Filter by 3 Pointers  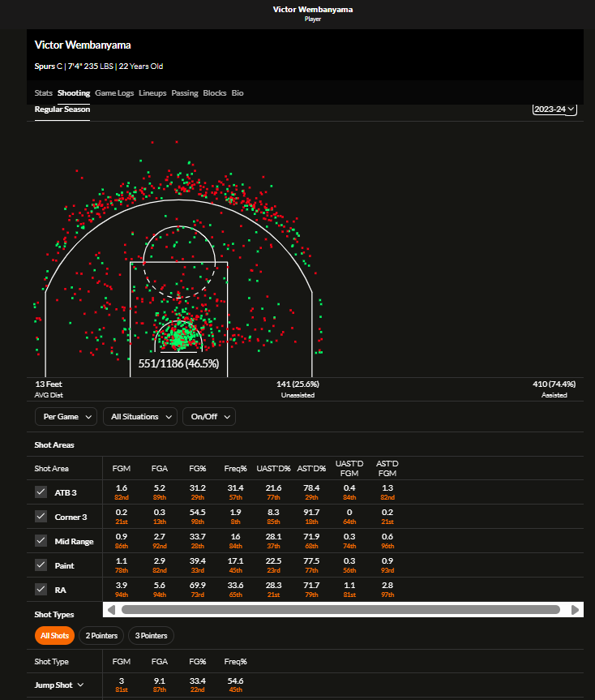tap(151, 635)
